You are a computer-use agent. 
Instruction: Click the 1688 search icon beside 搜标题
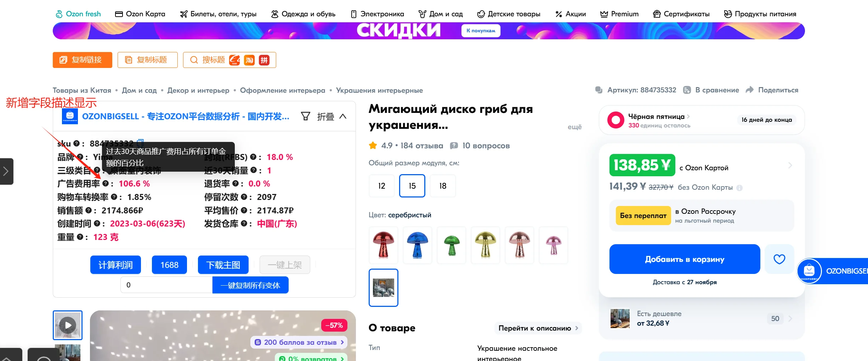coord(234,60)
